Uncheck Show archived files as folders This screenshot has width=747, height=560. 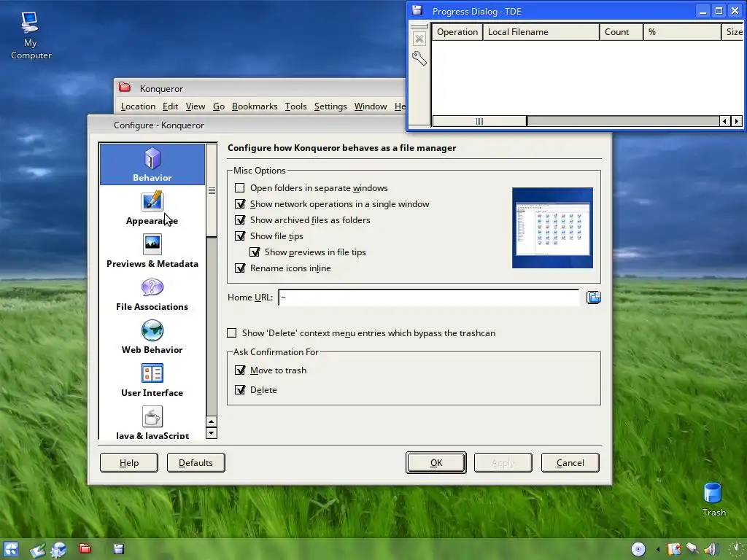240,220
